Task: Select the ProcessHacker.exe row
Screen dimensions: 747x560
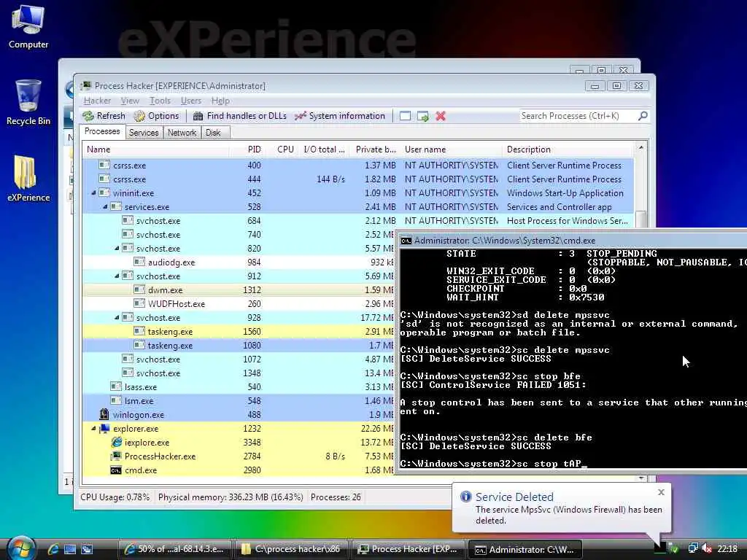Action: click(x=239, y=456)
